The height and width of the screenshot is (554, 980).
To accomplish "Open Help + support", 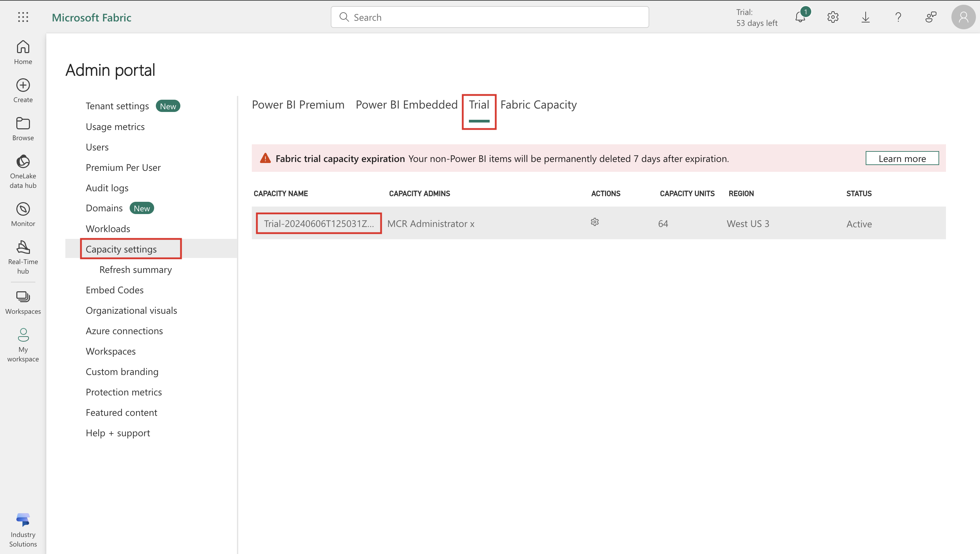I will 117,433.
